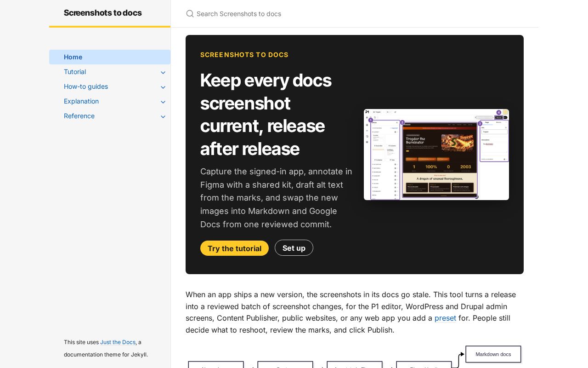This screenshot has width=588, height=368.
Task: Click the heading Keep every docs screenshot current
Action: [x=266, y=115]
